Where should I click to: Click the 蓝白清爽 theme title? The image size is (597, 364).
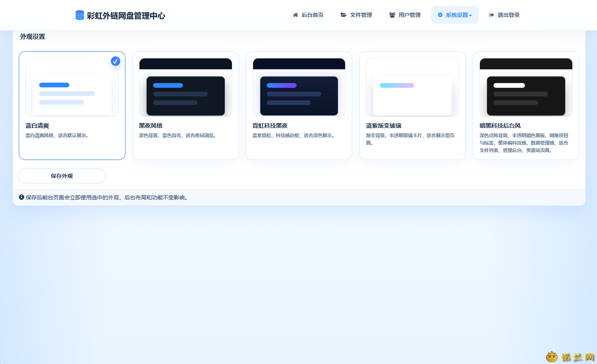coord(37,126)
